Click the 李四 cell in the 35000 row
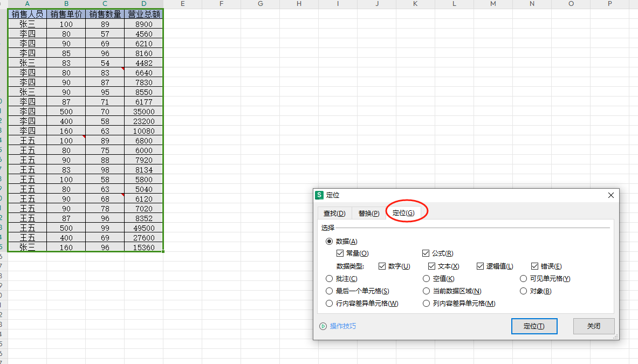 [28, 112]
